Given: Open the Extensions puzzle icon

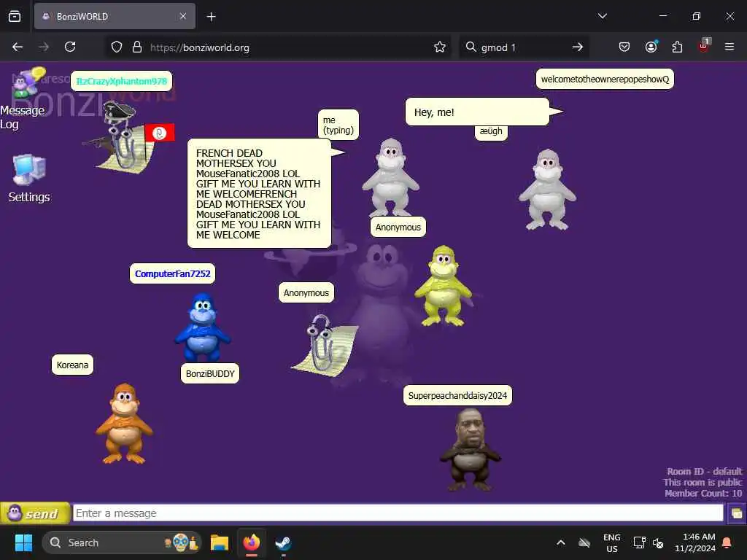Looking at the screenshot, I should point(677,47).
